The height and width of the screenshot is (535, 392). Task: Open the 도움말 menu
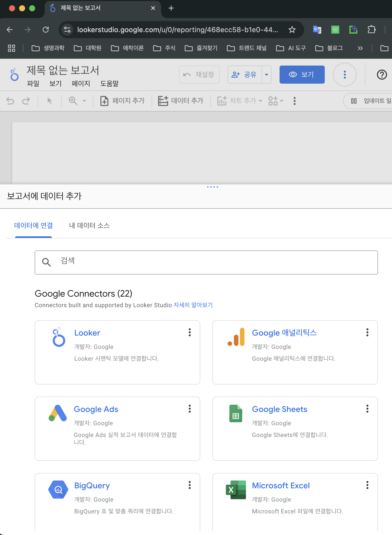[109, 83]
